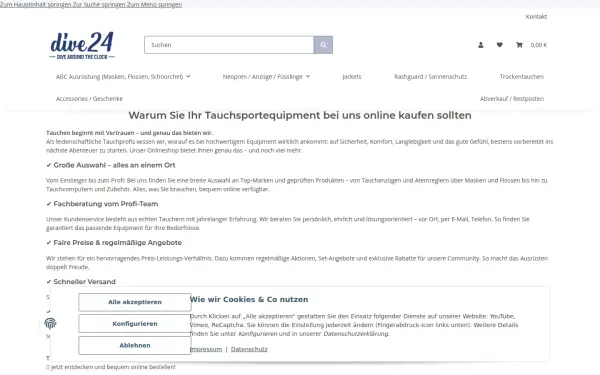Open Abverkauf / Restposten category
Screen dimensions: 600x375
click(512, 99)
